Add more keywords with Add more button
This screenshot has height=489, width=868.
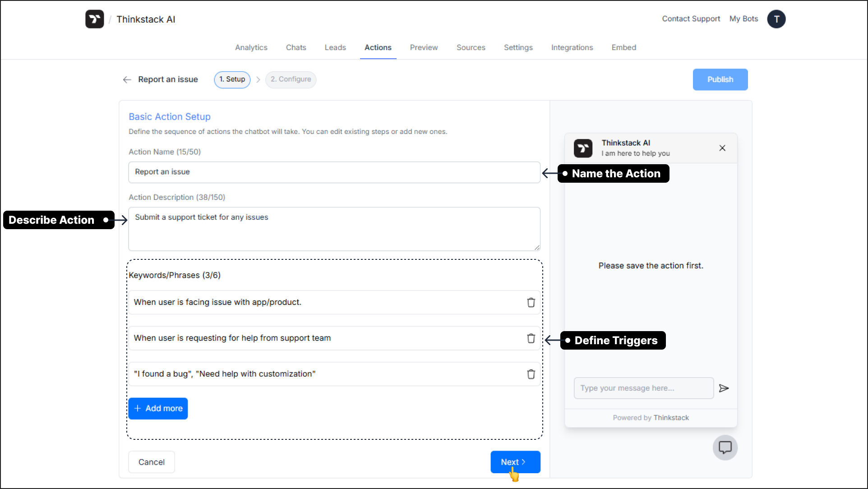point(158,408)
